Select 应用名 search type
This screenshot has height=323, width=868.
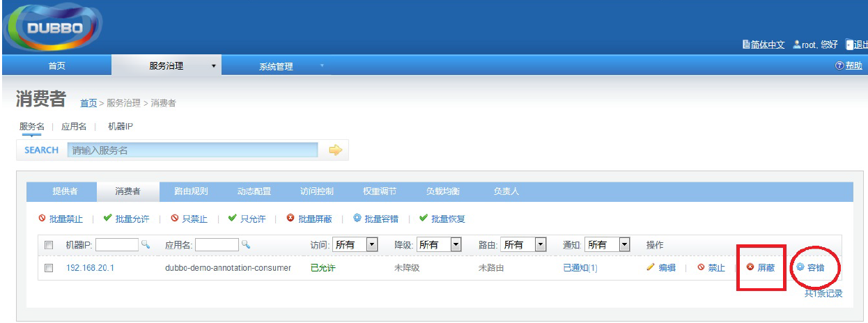coord(74,127)
